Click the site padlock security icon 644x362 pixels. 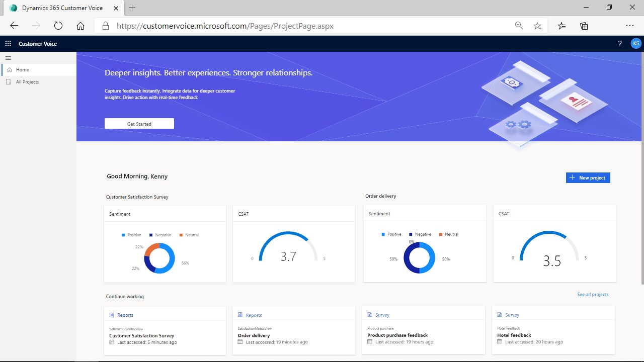point(105,26)
